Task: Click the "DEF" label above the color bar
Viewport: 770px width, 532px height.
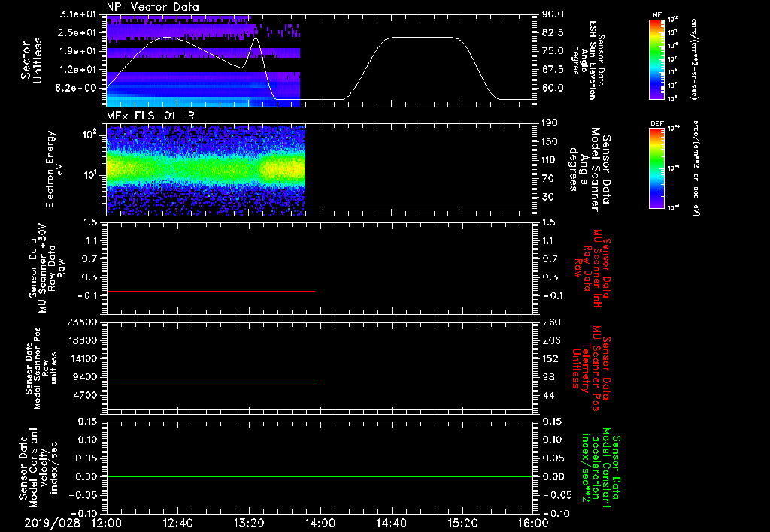Action: coord(657,124)
